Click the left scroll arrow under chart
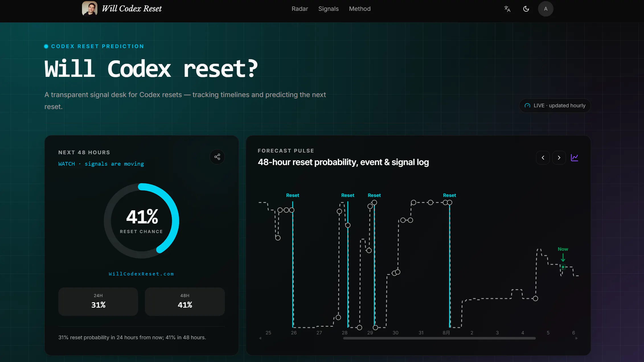Viewport: 644px width, 362px height. tap(260, 338)
